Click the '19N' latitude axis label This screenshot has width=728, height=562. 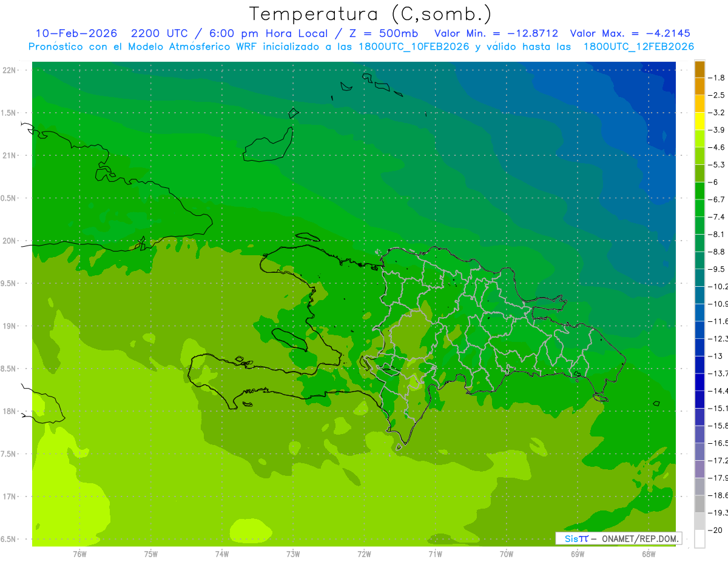point(10,326)
